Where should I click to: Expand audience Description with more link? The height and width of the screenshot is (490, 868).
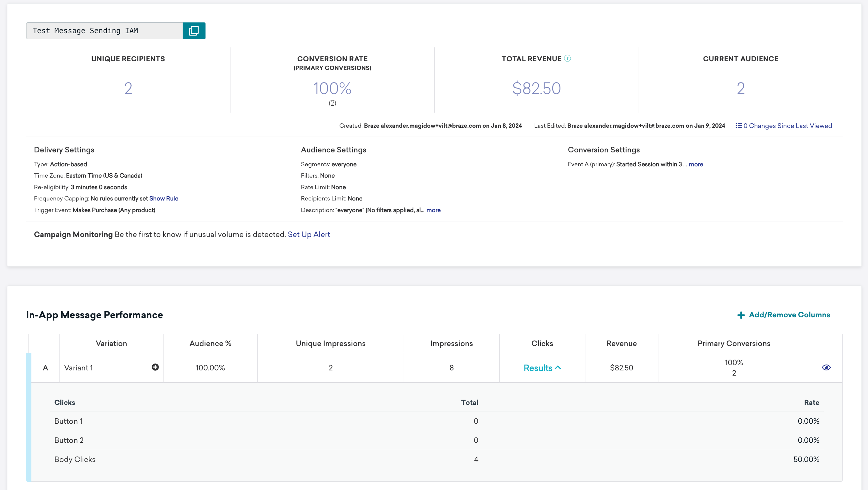433,210
